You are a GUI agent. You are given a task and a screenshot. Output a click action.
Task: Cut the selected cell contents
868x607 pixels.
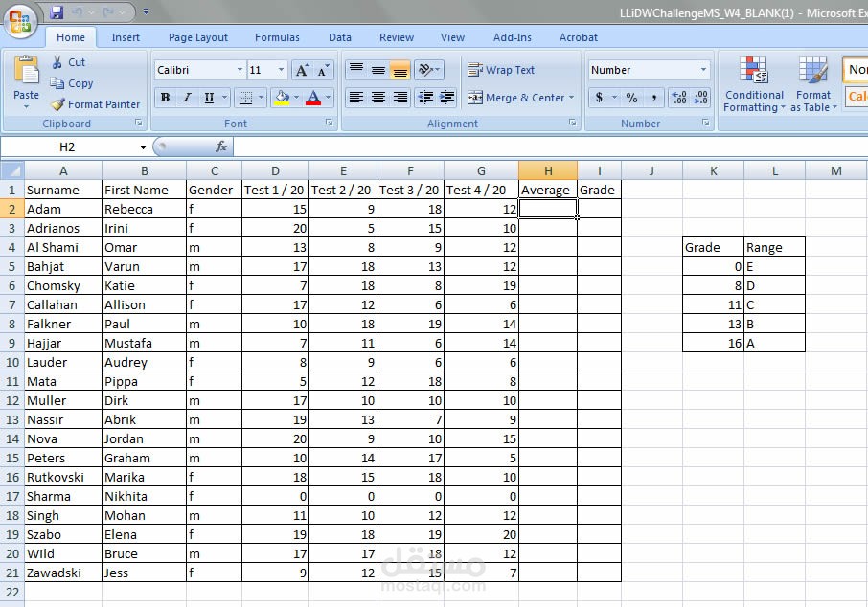click(x=69, y=62)
